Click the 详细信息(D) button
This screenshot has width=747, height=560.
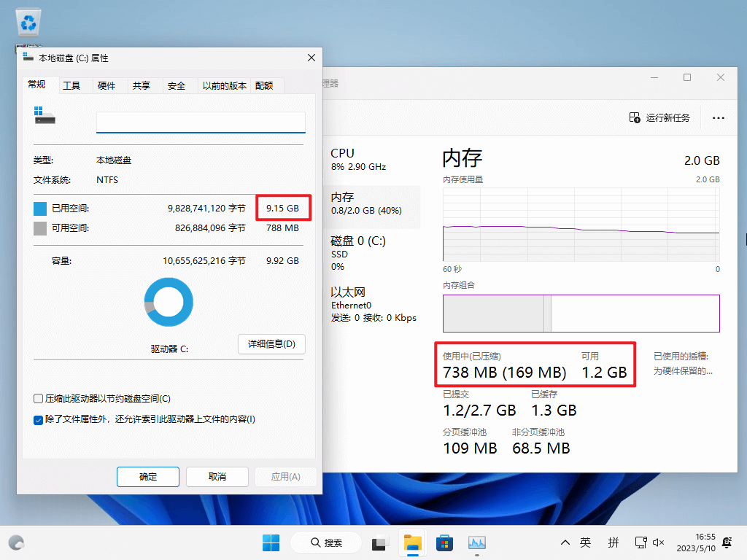point(271,344)
